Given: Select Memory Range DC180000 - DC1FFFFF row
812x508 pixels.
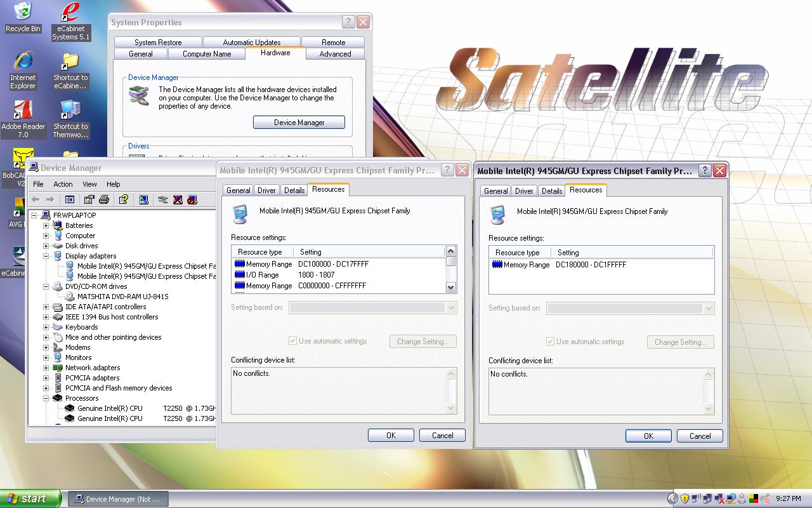Looking at the screenshot, I should click(x=601, y=265).
